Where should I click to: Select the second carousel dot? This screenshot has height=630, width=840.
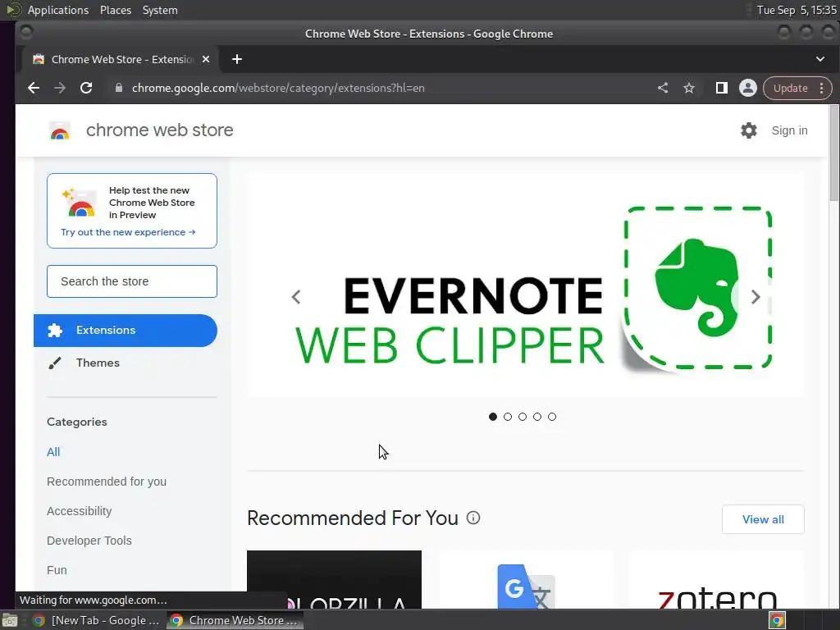tap(508, 417)
